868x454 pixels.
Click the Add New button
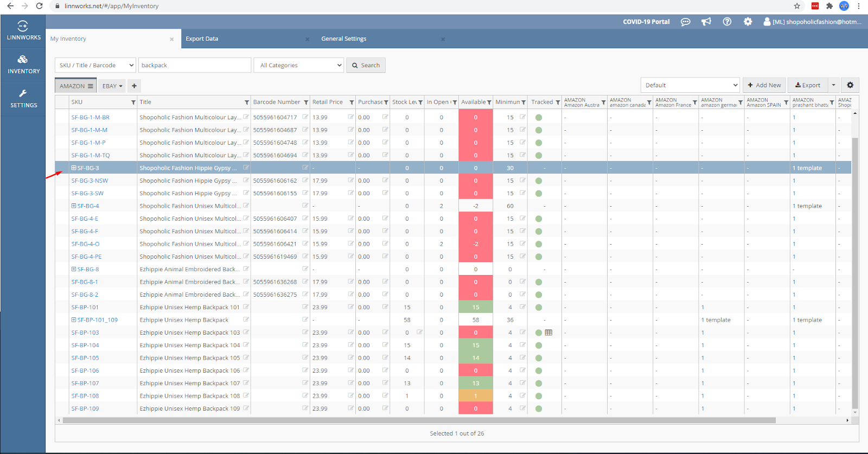pyautogui.click(x=764, y=85)
